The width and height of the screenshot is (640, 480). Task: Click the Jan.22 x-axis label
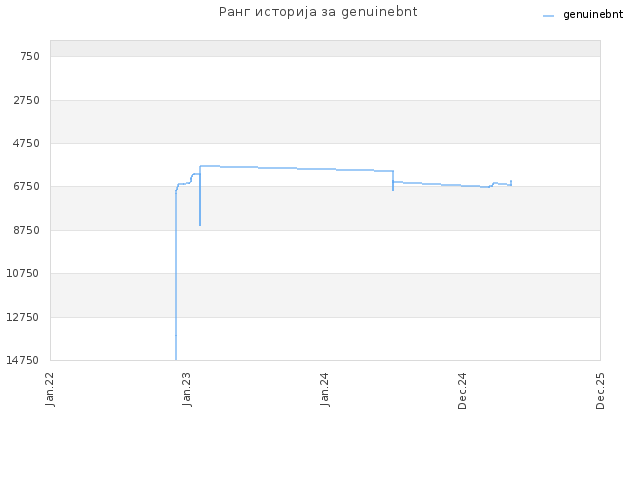coord(50,389)
